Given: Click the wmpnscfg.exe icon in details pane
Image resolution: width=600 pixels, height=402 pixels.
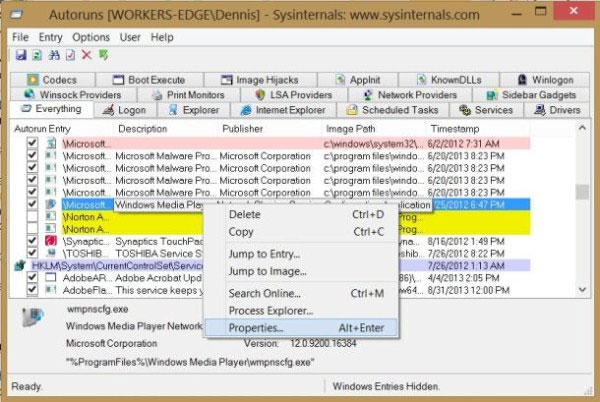Looking at the screenshot, I should click(33, 317).
